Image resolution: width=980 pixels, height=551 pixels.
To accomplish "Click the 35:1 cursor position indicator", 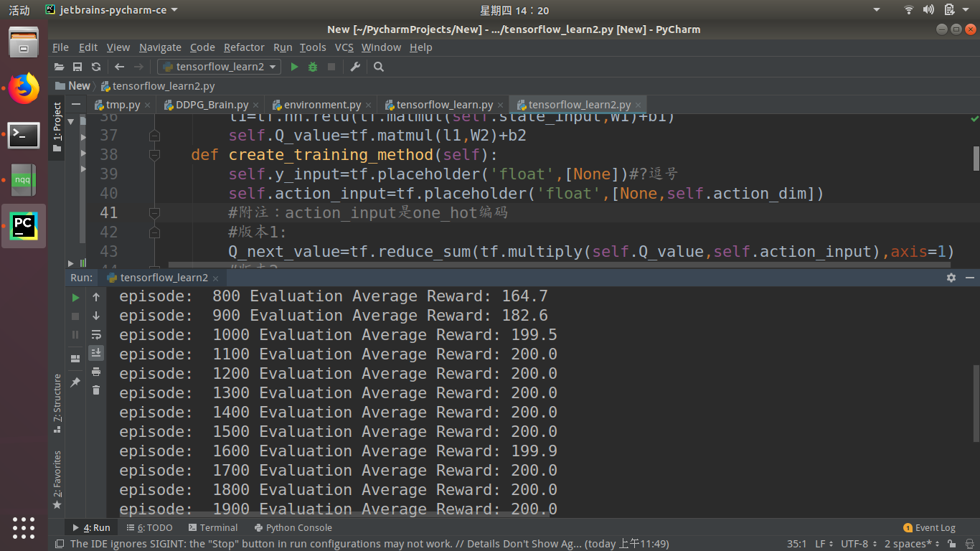I will [x=797, y=544].
